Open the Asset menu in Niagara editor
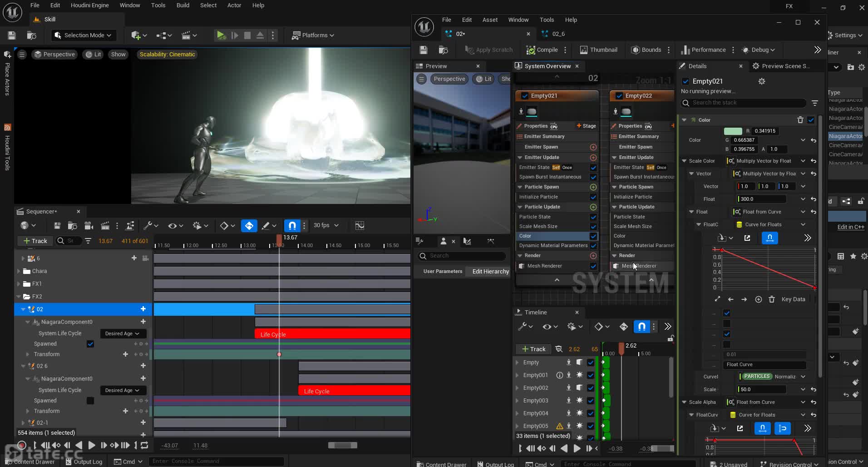Image resolution: width=868 pixels, height=467 pixels. (490, 20)
